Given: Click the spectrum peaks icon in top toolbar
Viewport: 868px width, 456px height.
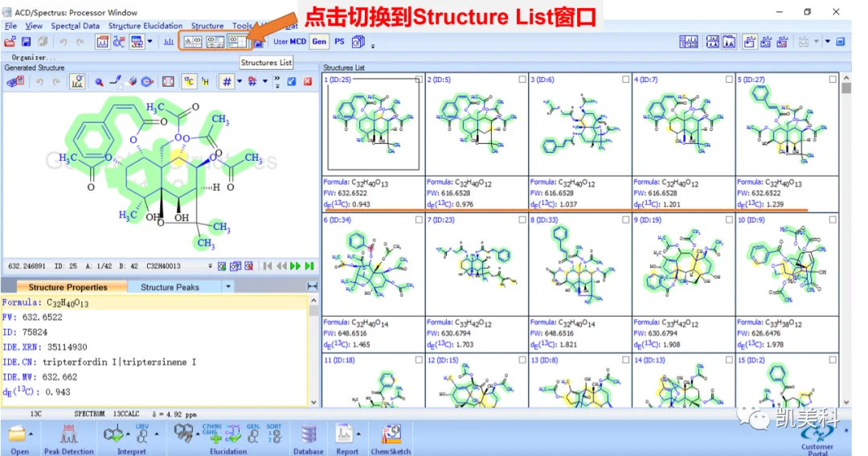Looking at the screenshot, I should click(168, 42).
